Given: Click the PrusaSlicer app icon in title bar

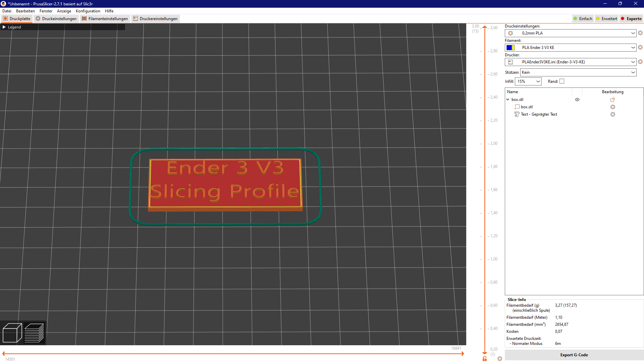Looking at the screenshot, I should pos(3,4).
